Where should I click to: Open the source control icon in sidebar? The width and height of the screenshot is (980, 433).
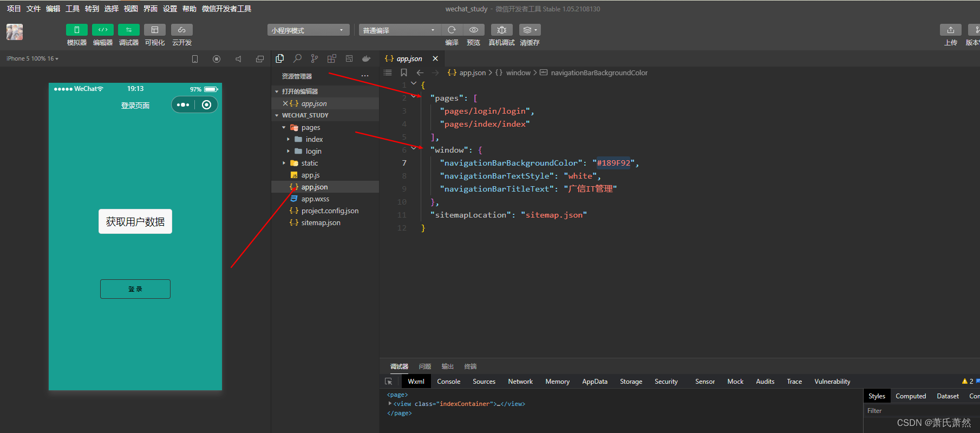click(x=315, y=58)
